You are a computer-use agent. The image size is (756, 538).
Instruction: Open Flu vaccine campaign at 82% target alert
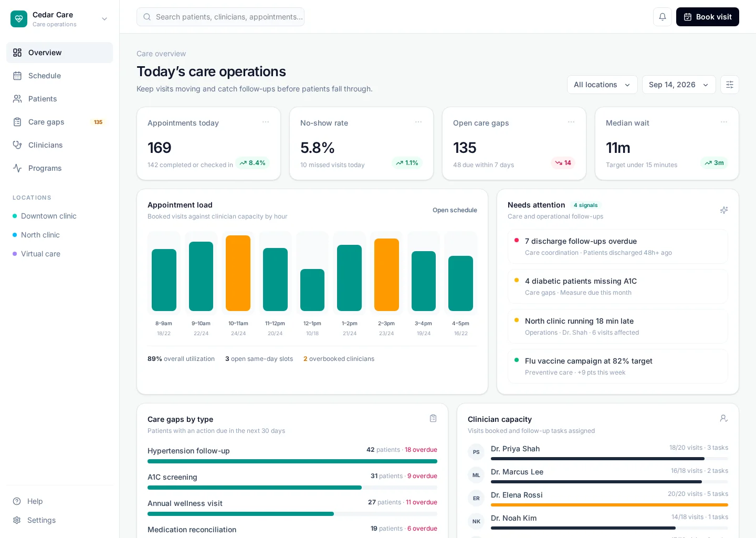tap(618, 366)
